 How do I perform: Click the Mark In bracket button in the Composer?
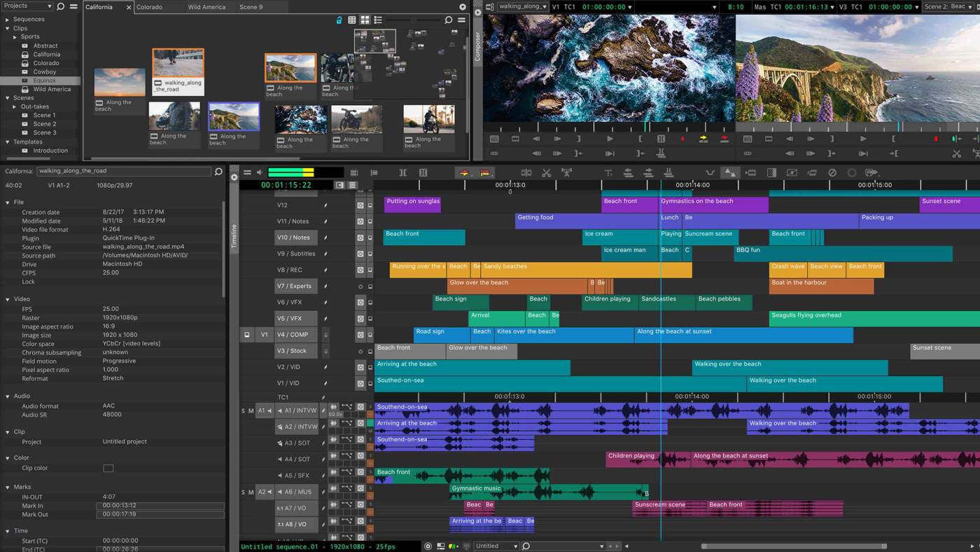point(639,139)
